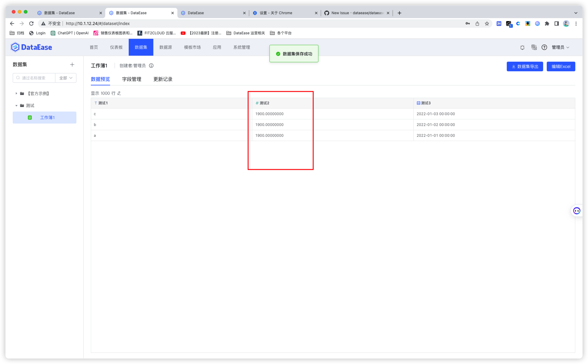
Task: Open the floating assistant icon on right edge
Action: click(x=577, y=211)
